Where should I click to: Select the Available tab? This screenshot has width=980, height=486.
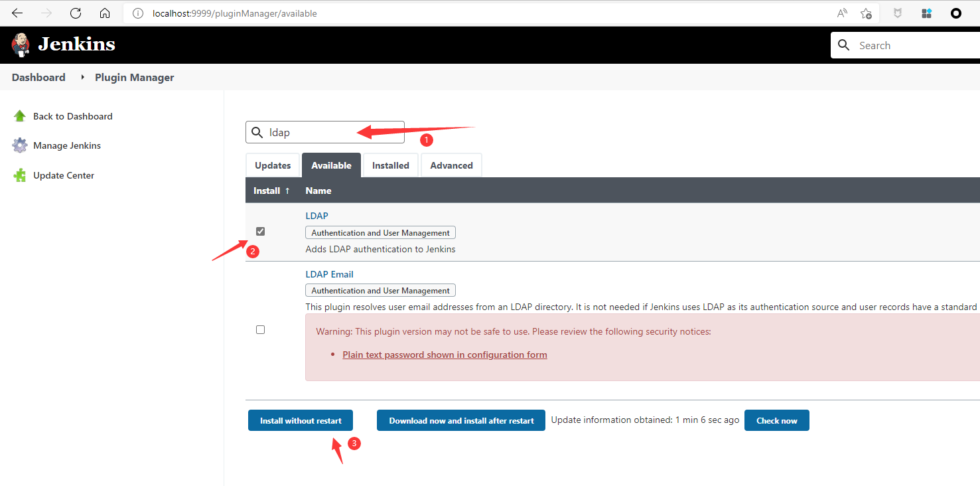[x=331, y=165]
